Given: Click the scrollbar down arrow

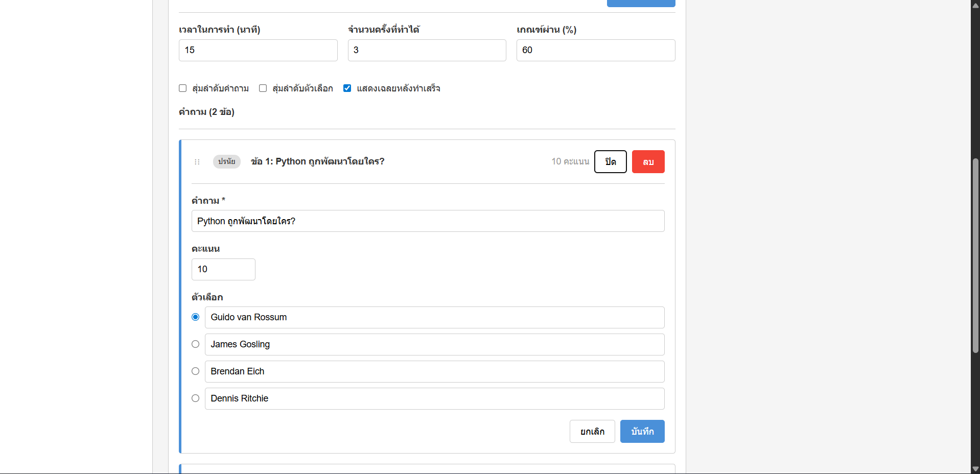Looking at the screenshot, I should pyautogui.click(x=975, y=469).
